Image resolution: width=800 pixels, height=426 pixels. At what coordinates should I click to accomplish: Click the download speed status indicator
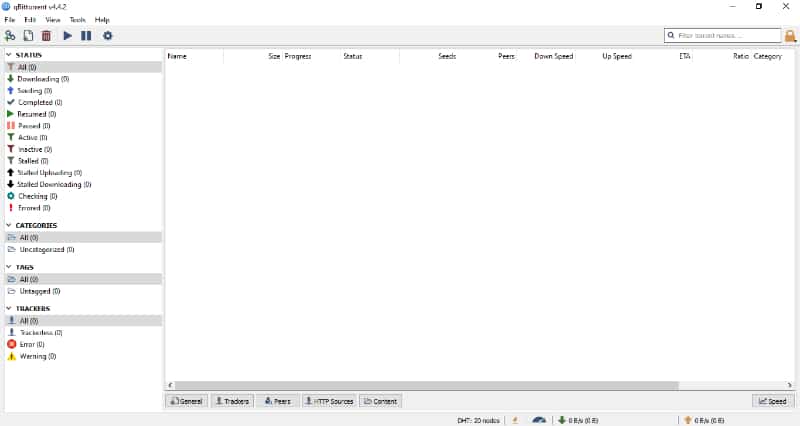tap(578, 420)
